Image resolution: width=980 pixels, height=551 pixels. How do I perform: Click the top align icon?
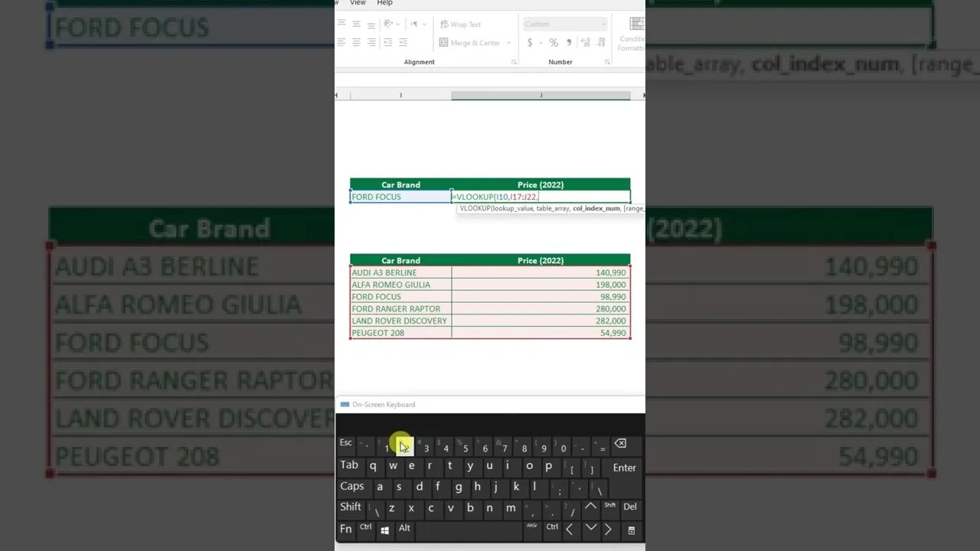coord(341,23)
